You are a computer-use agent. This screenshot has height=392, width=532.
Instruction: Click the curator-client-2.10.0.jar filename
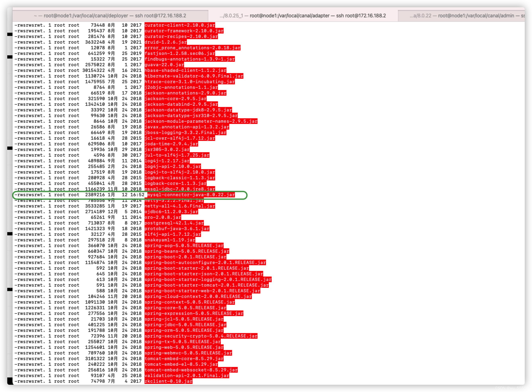click(x=180, y=25)
